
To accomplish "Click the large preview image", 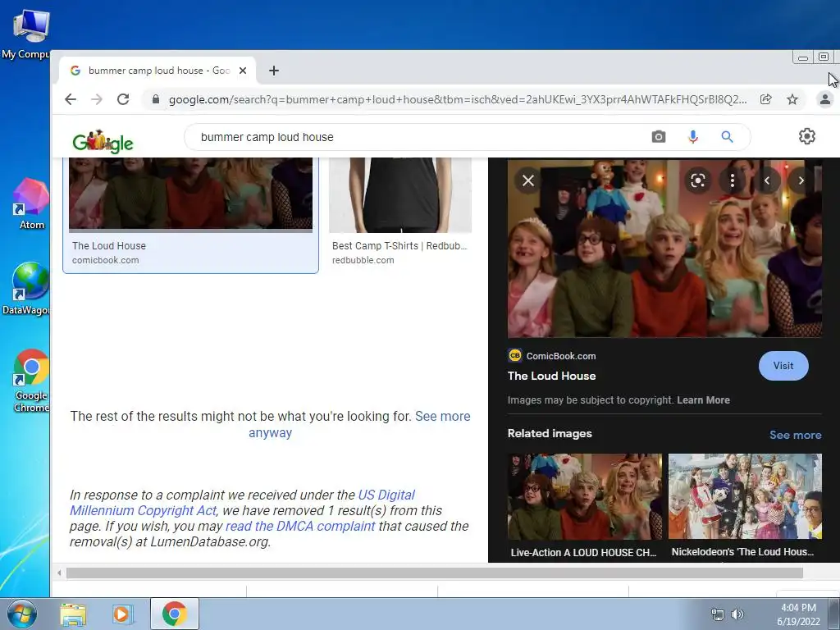I will pyautogui.click(x=664, y=248).
